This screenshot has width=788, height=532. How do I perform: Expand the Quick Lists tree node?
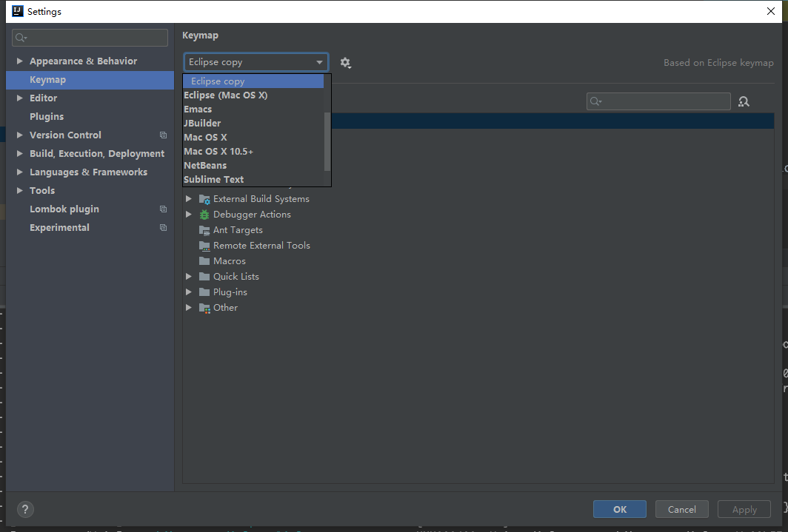189,277
